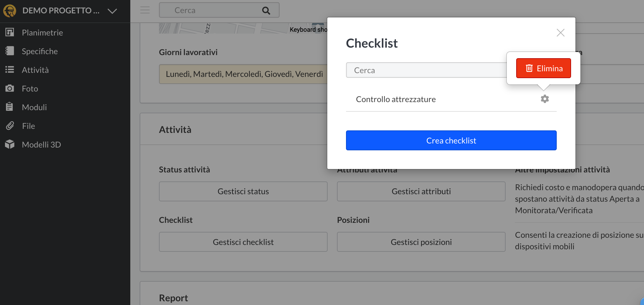Click Gestisci attributi
Viewport: 644px width, 305px height.
pyautogui.click(x=421, y=191)
